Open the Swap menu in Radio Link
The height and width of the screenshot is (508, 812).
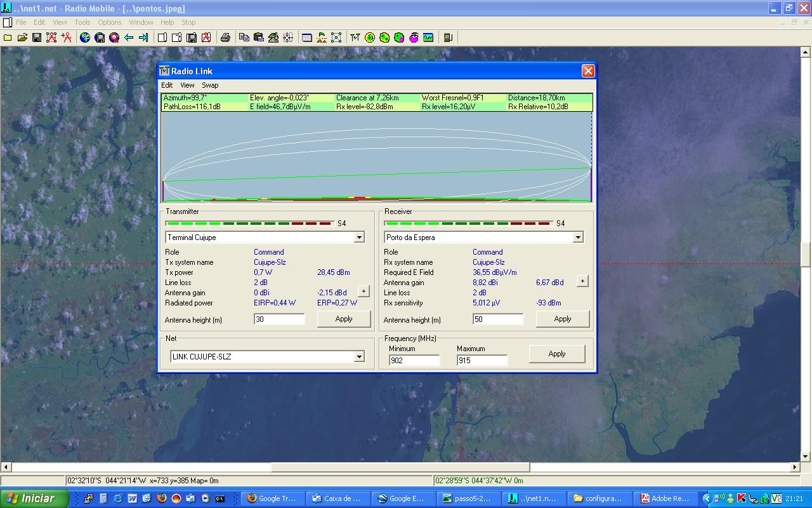pos(210,85)
